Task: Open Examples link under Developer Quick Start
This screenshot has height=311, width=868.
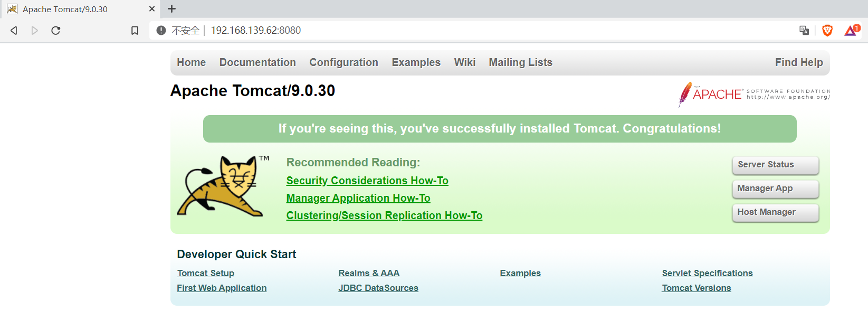Action: [x=520, y=273]
